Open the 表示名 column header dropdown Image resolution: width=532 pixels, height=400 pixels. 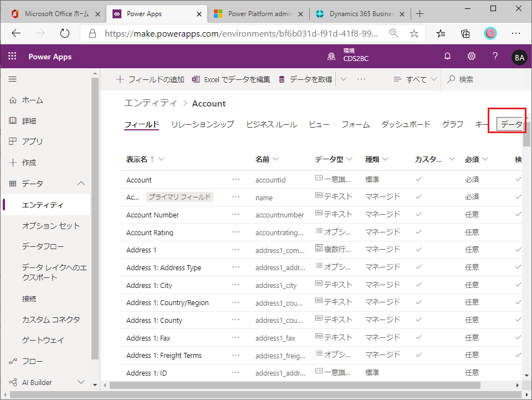pos(161,159)
